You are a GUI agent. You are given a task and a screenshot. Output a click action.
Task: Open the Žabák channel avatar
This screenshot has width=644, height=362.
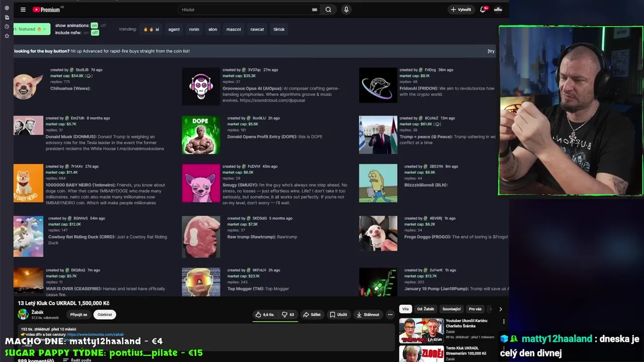pos(23,314)
